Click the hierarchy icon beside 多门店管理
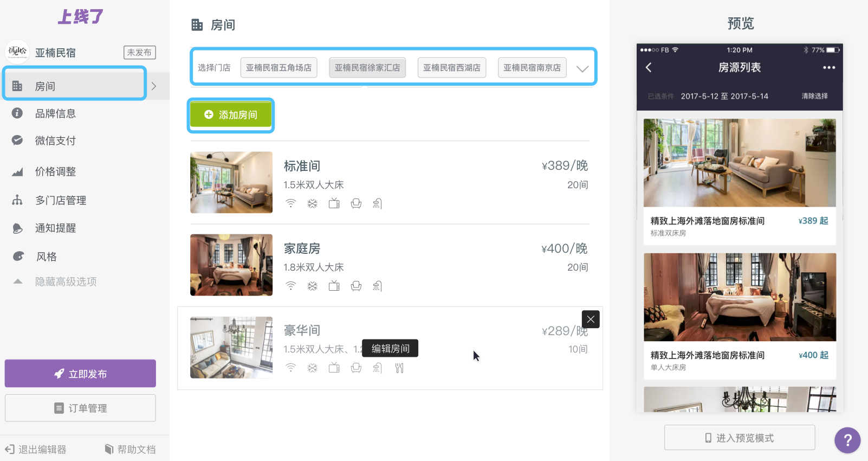Image resolution: width=868 pixels, height=461 pixels. (x=17, y=200)
